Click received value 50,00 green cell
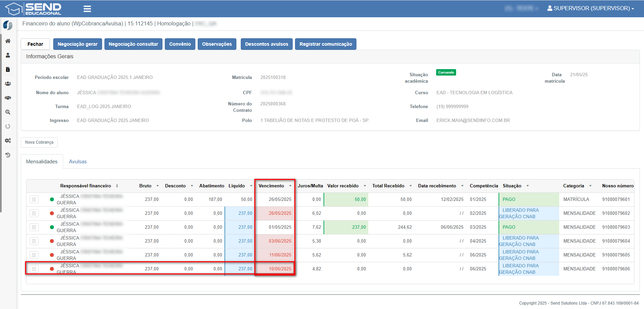Screen dimensions: 644x309 click(x=346, y=200)
